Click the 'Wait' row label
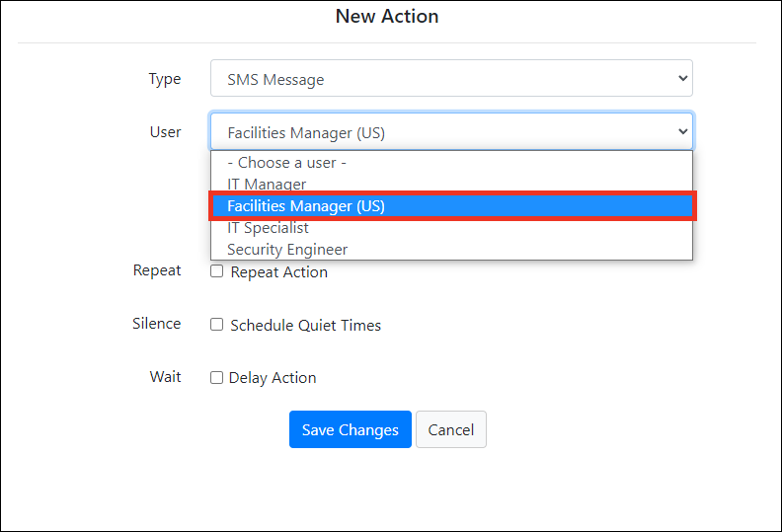Screen dimensions: 782x532 [x=165, y=377]
